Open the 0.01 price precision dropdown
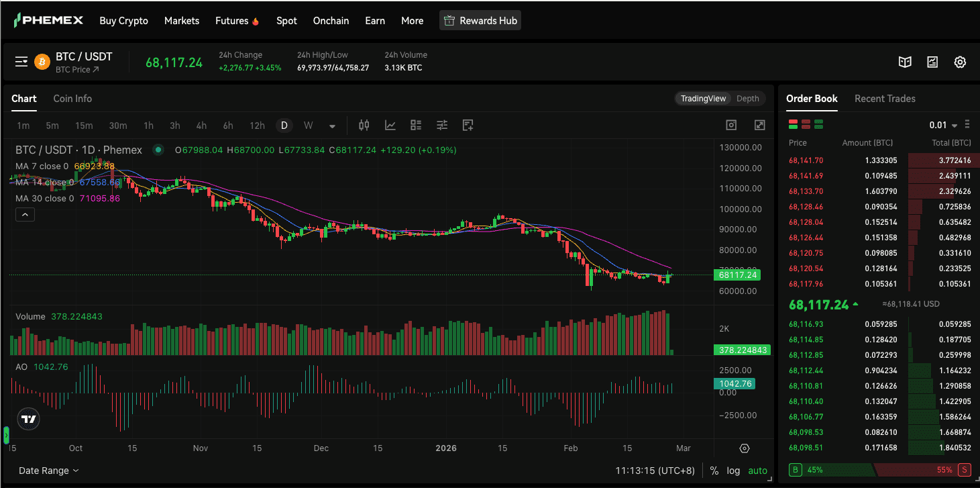This screenshot has width=980, height=488. coord(943,126)
